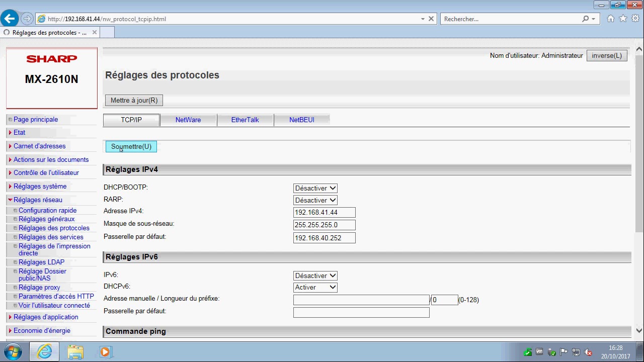
Task: Open Réglage proxy link
Action: tap(39, 287)
